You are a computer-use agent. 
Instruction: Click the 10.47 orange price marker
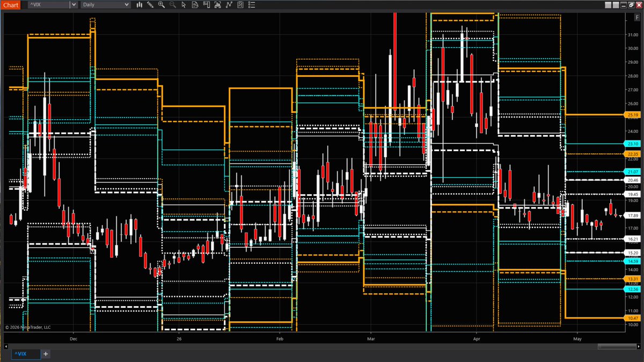(x=632, y=318)
